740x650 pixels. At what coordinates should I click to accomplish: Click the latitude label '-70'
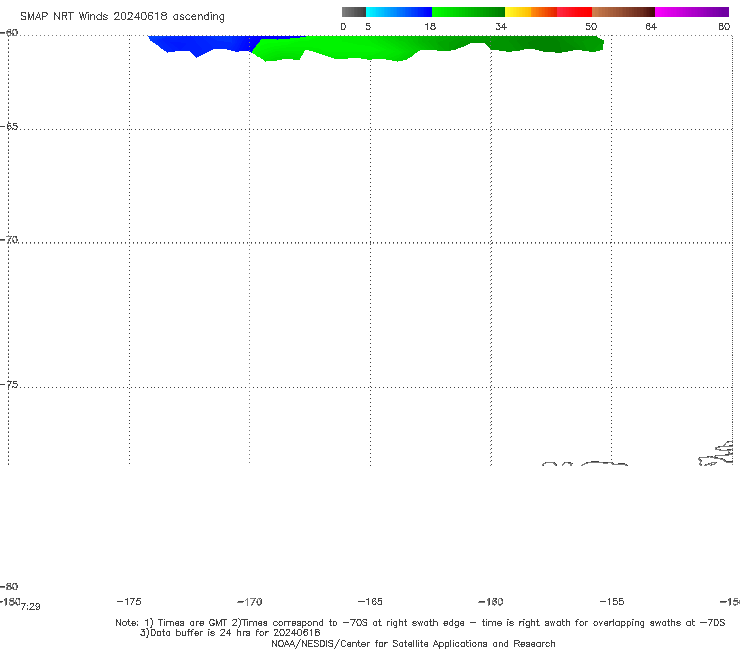9,240
